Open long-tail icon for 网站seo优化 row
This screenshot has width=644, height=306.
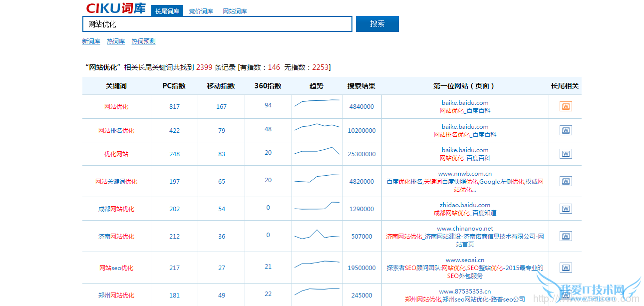(x=566, y=268)
